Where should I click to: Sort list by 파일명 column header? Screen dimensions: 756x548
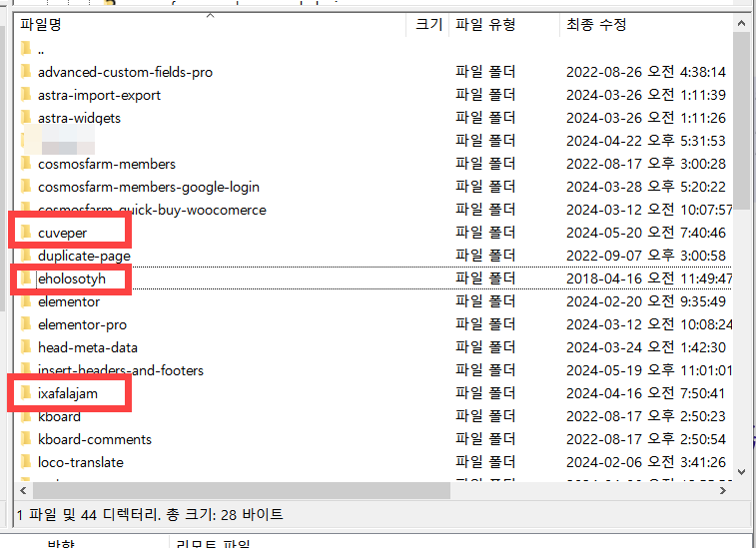click(211, 25)
